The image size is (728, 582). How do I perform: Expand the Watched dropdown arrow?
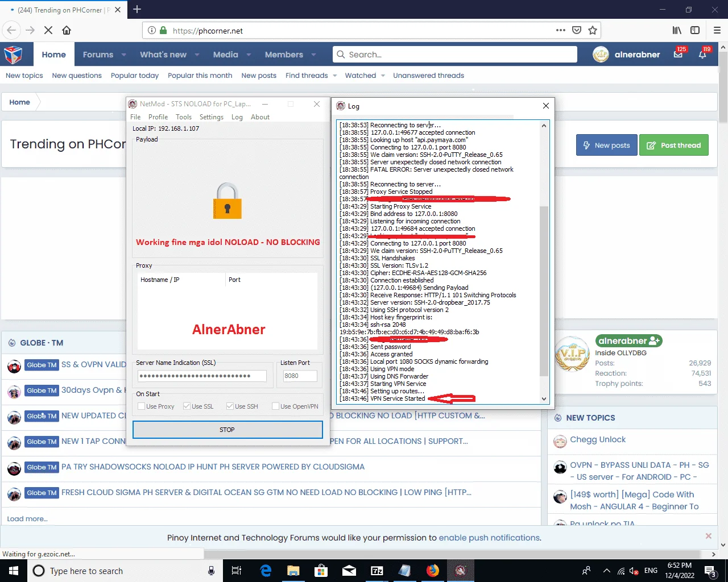coord(383,76)
